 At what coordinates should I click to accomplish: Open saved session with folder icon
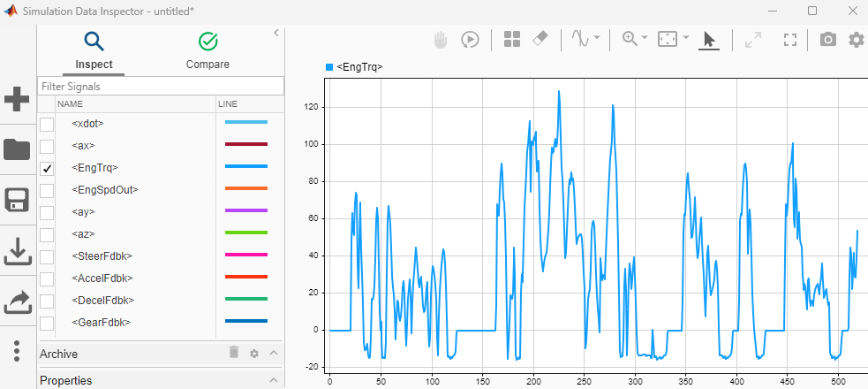point(17,149)
